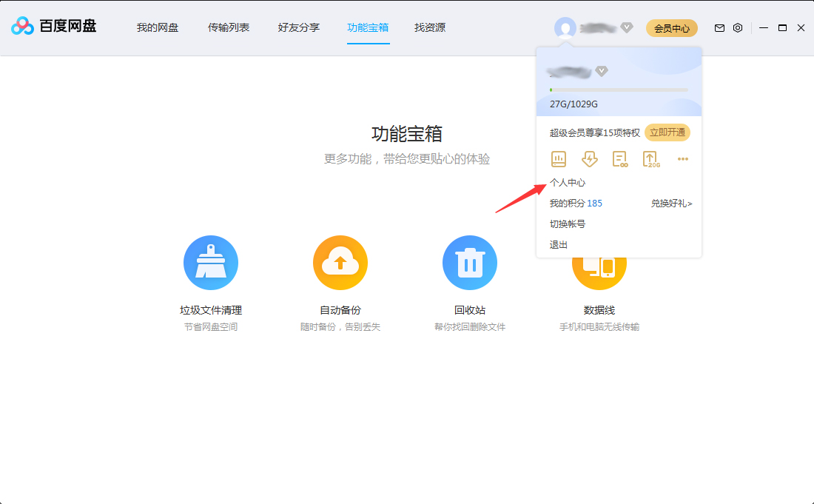Viewport: 814px width, 504px height.
Task: Open the 自动备份 auto backup tool
Action: coord(340,262)
